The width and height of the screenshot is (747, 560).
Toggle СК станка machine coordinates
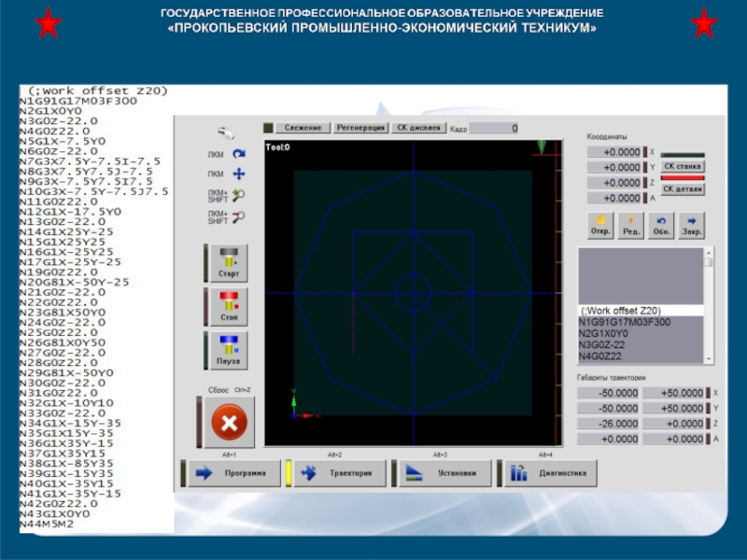click(683, 166)
